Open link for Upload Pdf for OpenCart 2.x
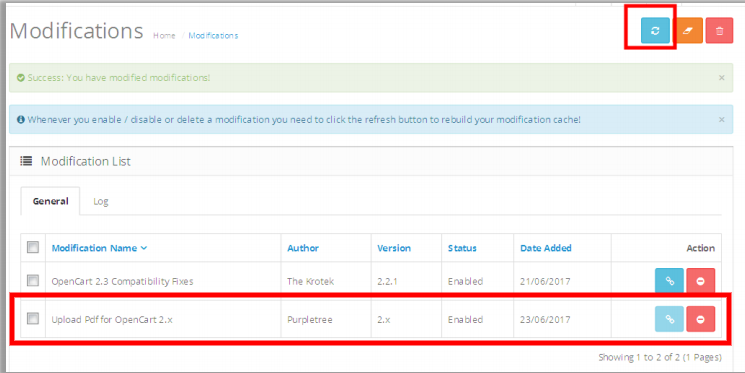Image resolution: width=745 pixels, height=373 pixels. click(669, 319)
